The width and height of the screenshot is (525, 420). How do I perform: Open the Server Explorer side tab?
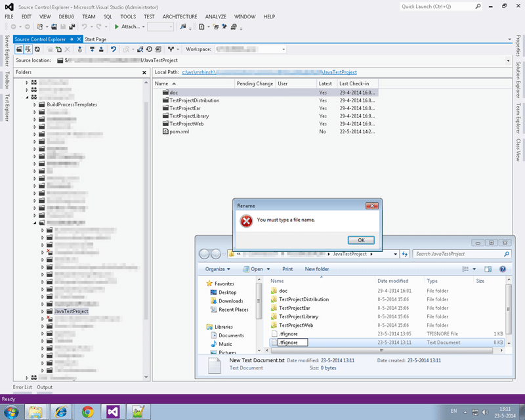[7, 51]
